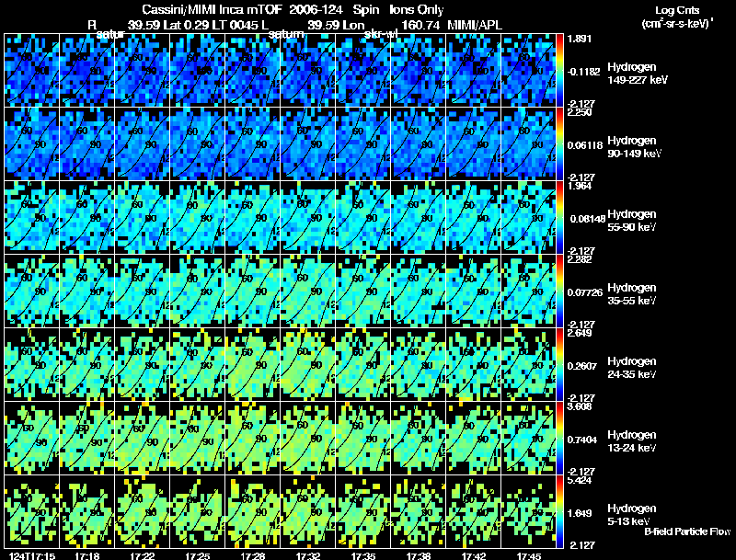The image size is (736, 560).
Task: Click the 2006-124 date in the title
Action: tap(316, 9)
